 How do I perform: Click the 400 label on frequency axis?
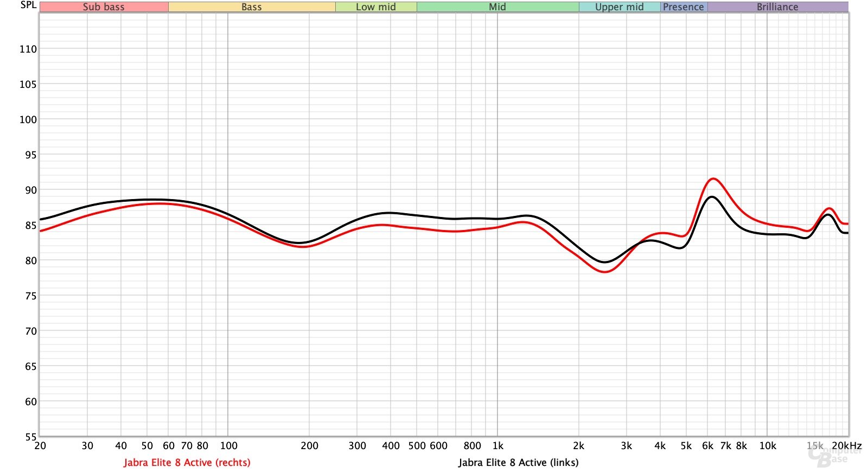tap(391, 446)
